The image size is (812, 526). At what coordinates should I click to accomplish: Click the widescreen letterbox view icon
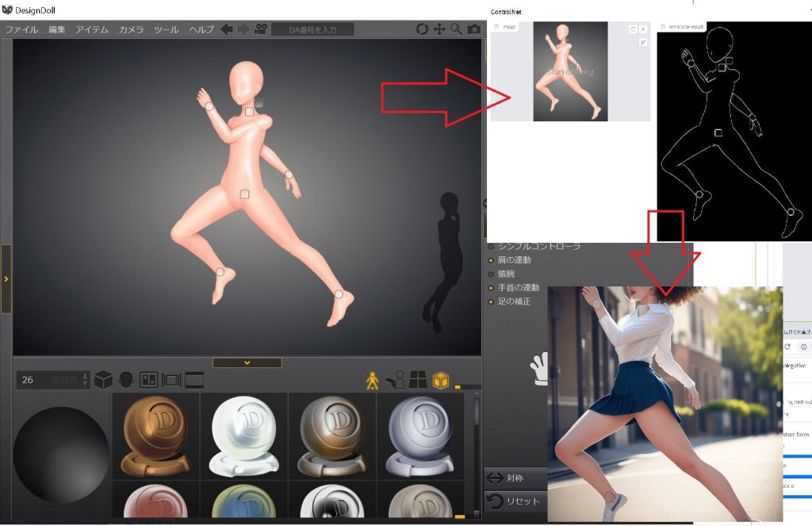tap(194, 380)
